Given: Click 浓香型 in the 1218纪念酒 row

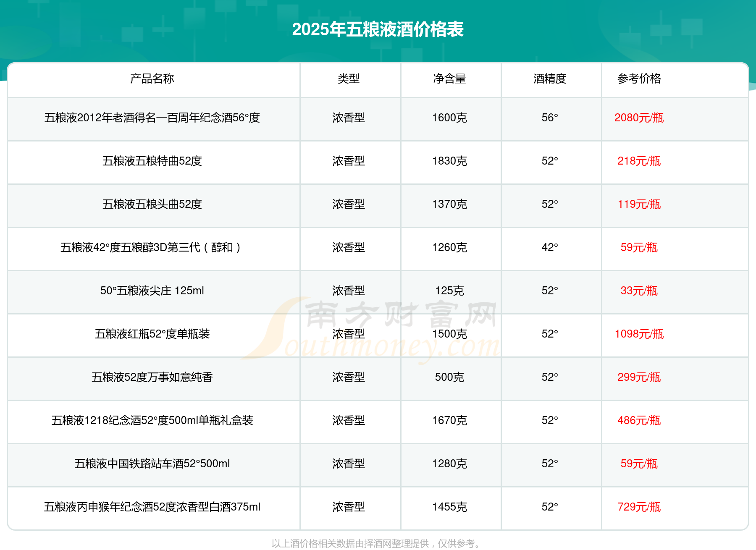Looking at the screenshot, I should 349,420.
